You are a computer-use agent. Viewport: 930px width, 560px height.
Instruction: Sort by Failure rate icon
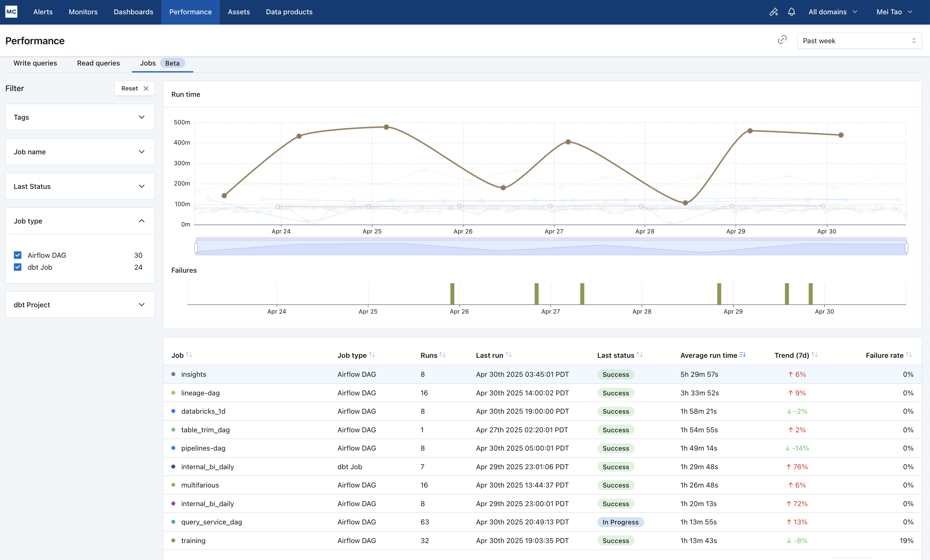coord(908,355)
